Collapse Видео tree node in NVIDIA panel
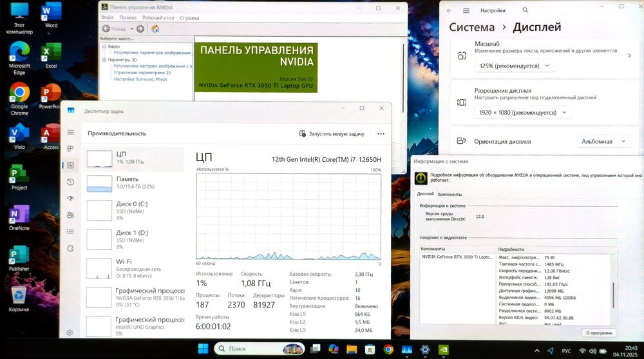This screenshot has width=644, height=359. click(104, 46)
